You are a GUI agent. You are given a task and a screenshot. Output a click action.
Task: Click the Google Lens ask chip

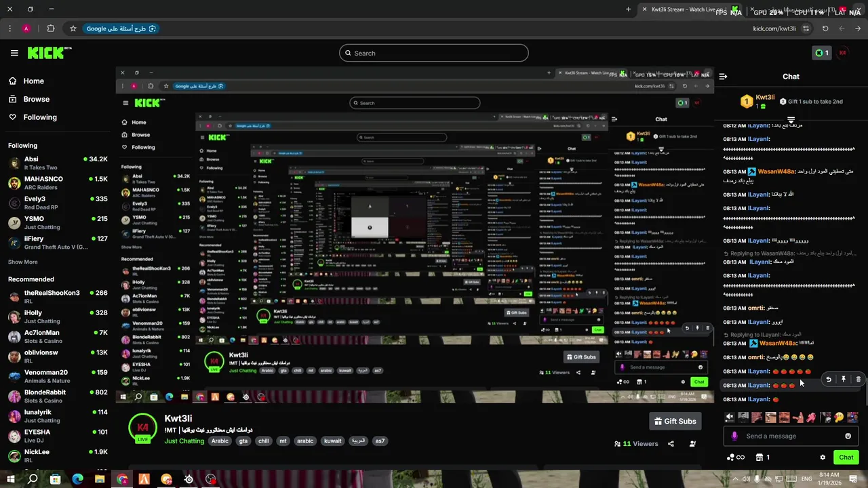121,28
